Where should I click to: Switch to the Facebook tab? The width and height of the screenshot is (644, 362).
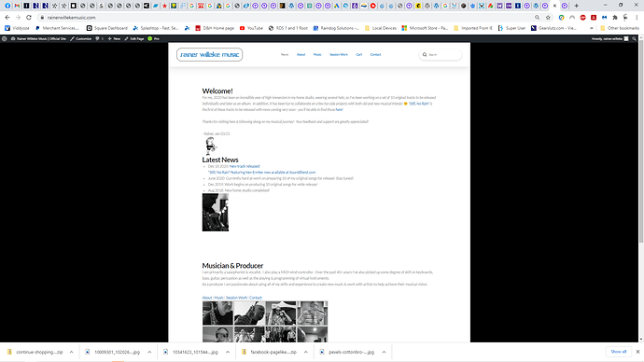click(7, 6)
